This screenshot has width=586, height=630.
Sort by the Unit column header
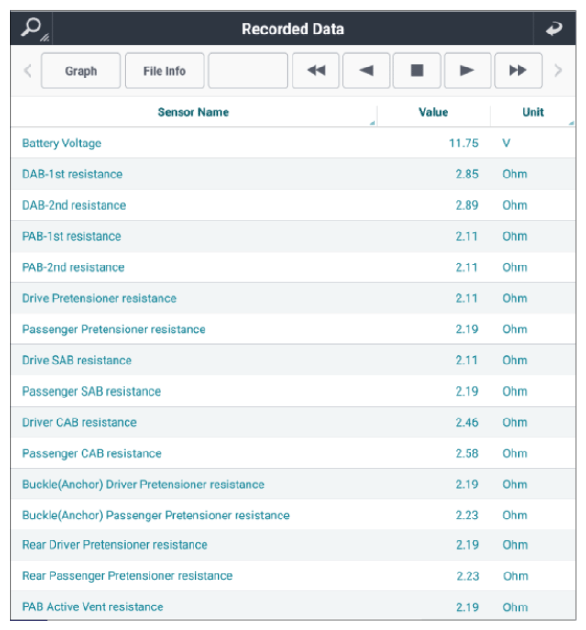point(533,112)
